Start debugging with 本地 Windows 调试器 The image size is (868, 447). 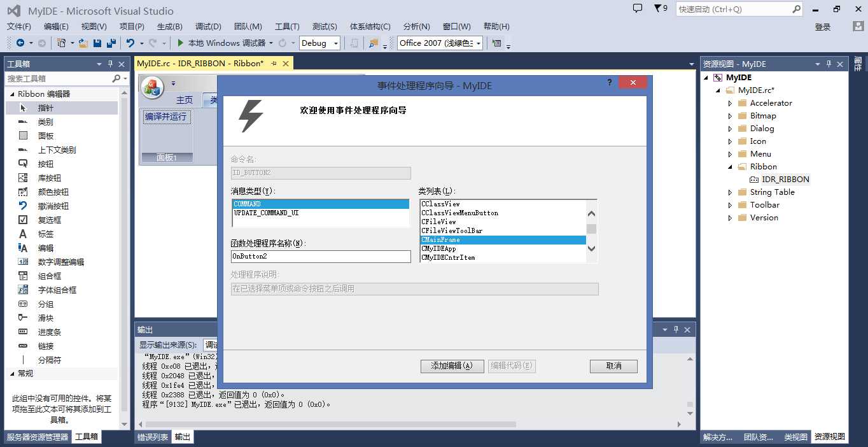click(221, 43)
